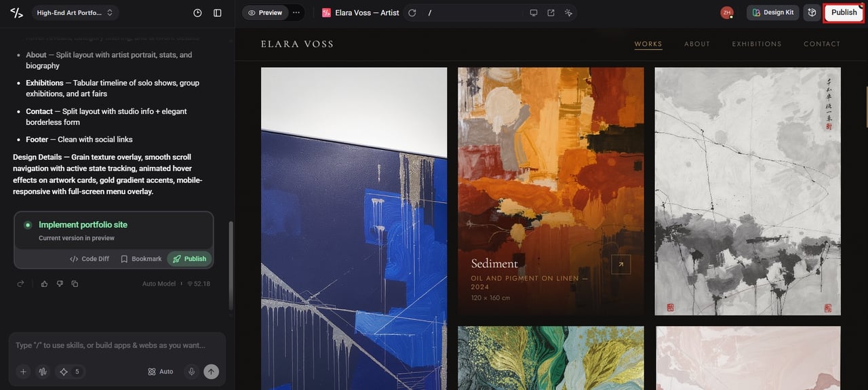Refresh the preview page

click(x=412, y=13)
